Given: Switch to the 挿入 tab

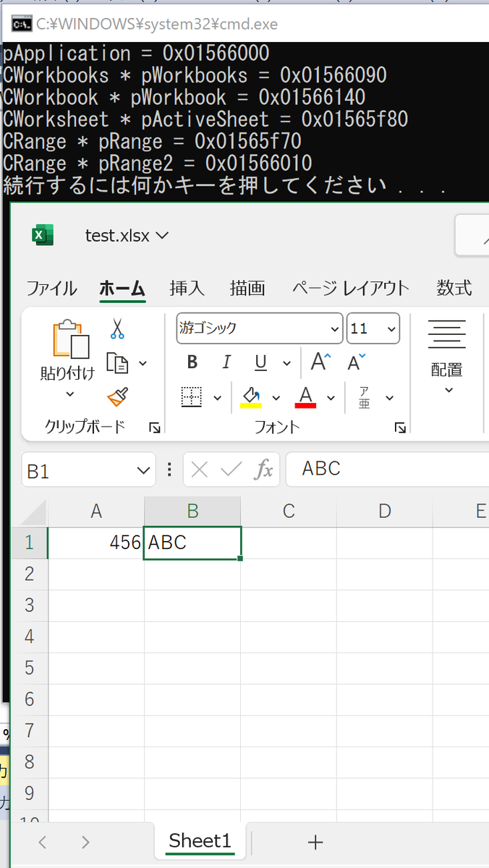Looking at the screenshot, I should (187, 288).
